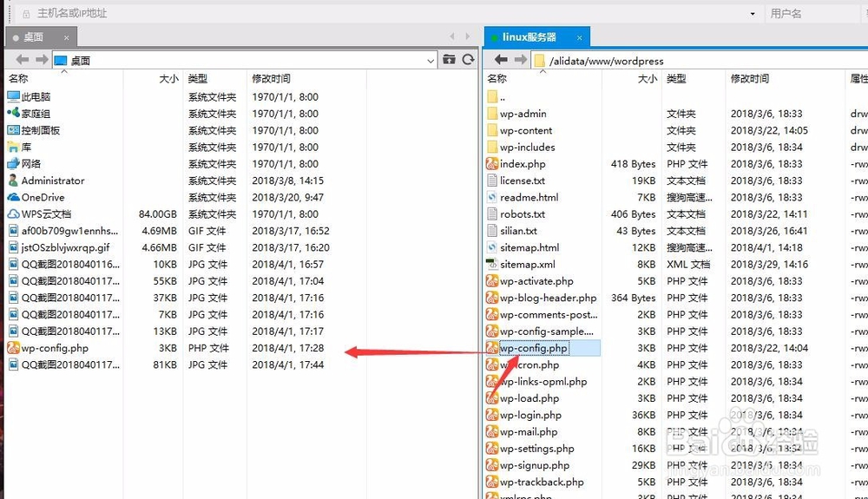868x499 pixels.
Task: Select wp-trackback.php on the server
Action: (542, 482)
